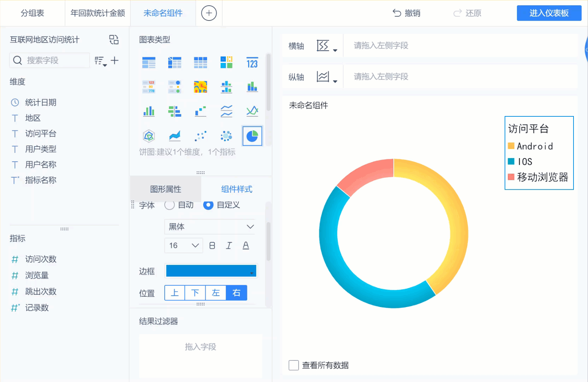The height and width of the screenshot is (382, 588).
Task: Open the 黑体 font family dropdown
Action: click(210, 227)
